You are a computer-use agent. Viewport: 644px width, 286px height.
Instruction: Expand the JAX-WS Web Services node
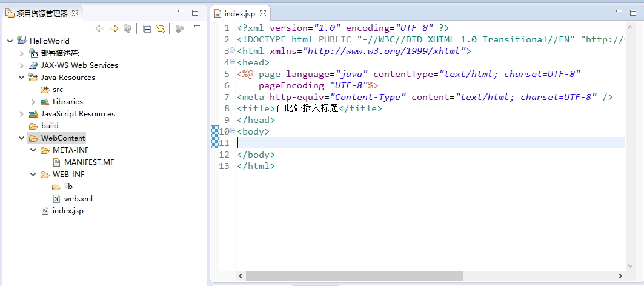(22, 65)
